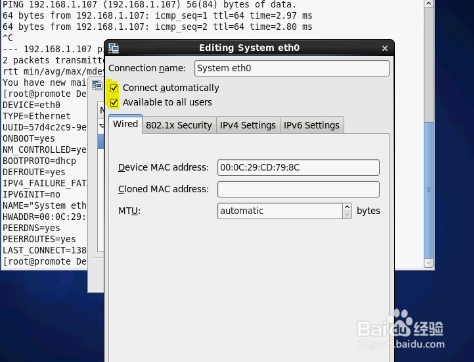Screen dimensions: 474x362
Task: Toggle Available to all users checkbox
Action: pyautogui.click(x=114, y=103)
